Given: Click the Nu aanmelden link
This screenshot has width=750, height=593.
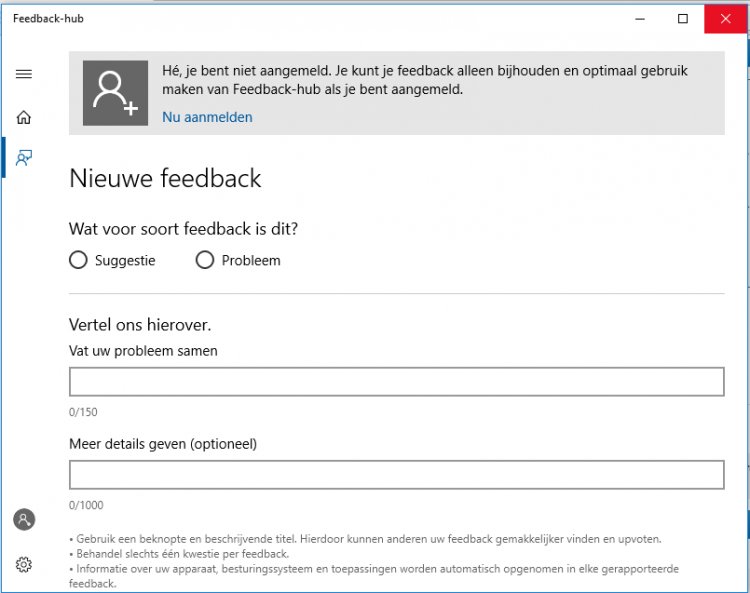Looking at the screenshot, I should point(207,117).
